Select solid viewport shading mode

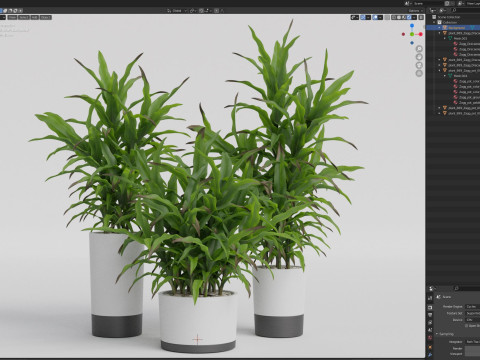tap(399, 17)
